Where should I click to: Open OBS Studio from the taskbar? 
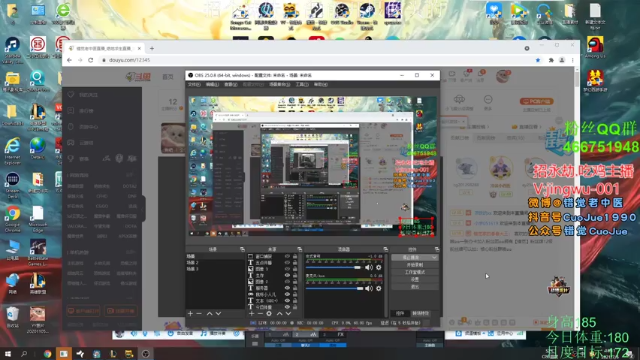tap(146, 354)
